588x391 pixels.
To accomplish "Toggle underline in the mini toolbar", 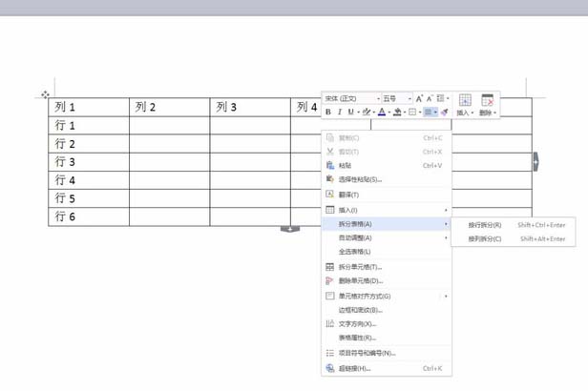I will [350, 112].
